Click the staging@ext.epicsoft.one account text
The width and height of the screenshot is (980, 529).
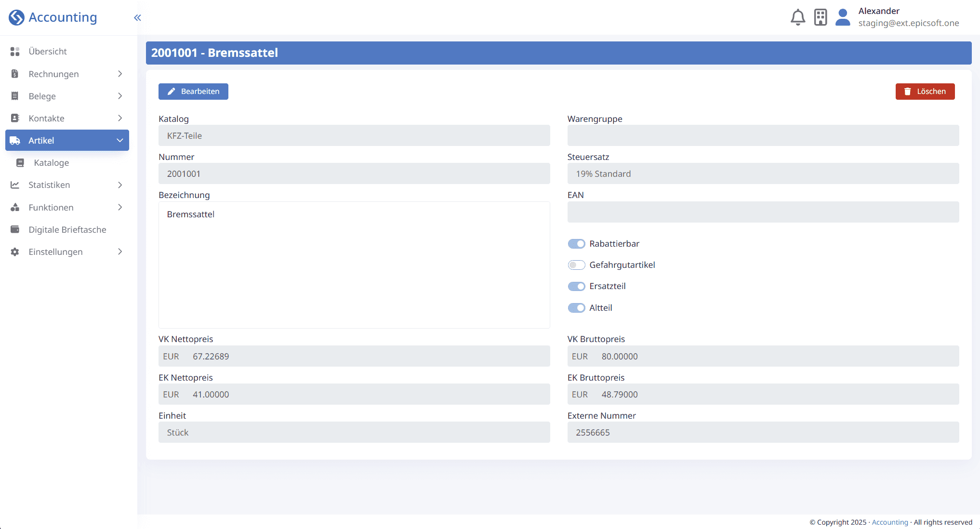(x=909, y=23)
